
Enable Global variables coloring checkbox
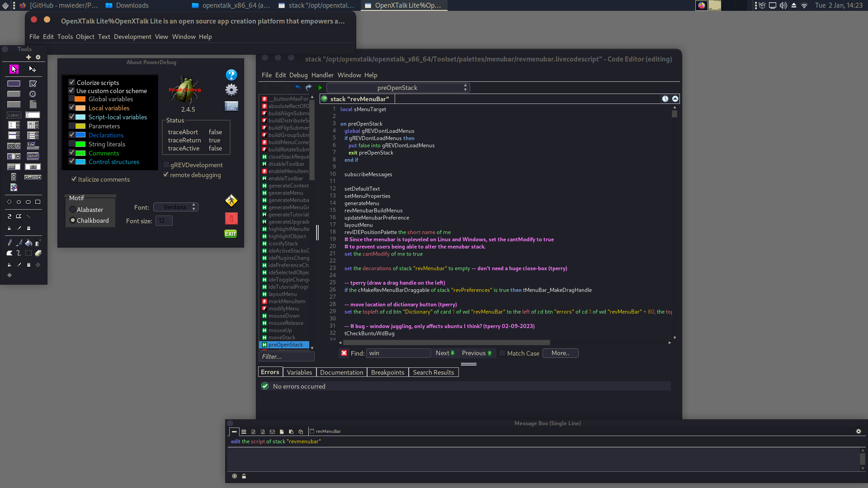pos(71,99)
